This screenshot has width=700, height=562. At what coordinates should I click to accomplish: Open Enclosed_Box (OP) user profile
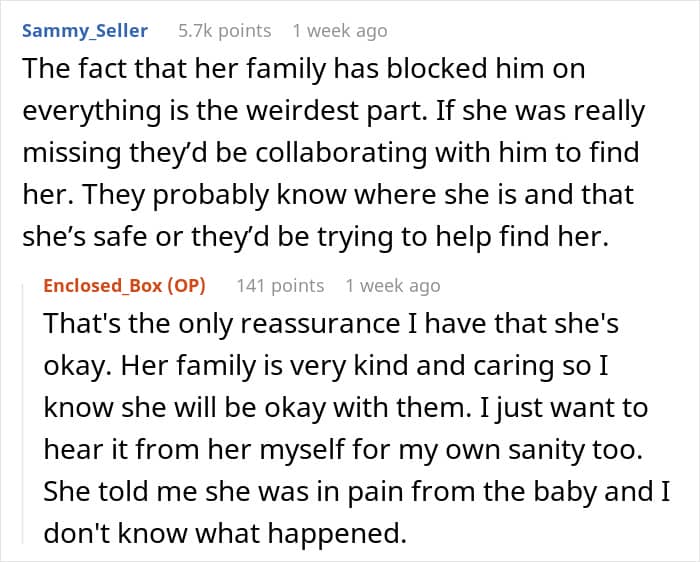125,286
